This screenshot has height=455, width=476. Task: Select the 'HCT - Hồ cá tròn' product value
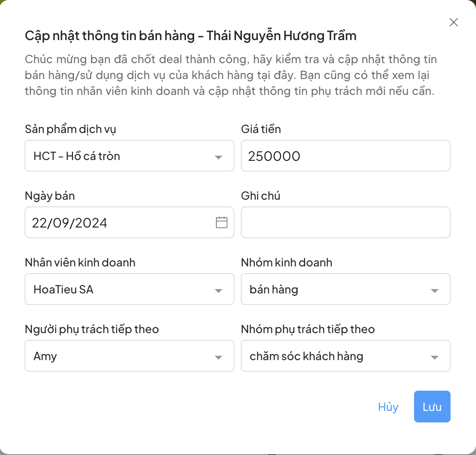77,156
